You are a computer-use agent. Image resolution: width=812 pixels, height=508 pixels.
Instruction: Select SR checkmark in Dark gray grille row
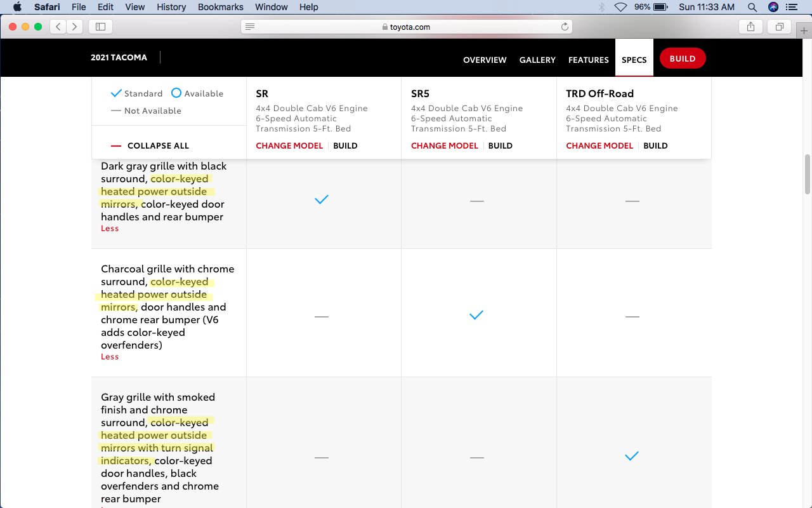point(322,199)
